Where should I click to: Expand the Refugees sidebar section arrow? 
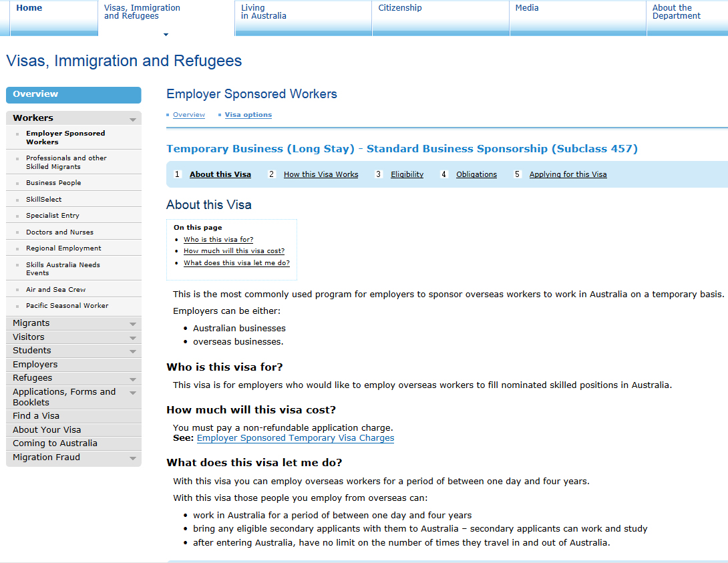coord(133,379)
